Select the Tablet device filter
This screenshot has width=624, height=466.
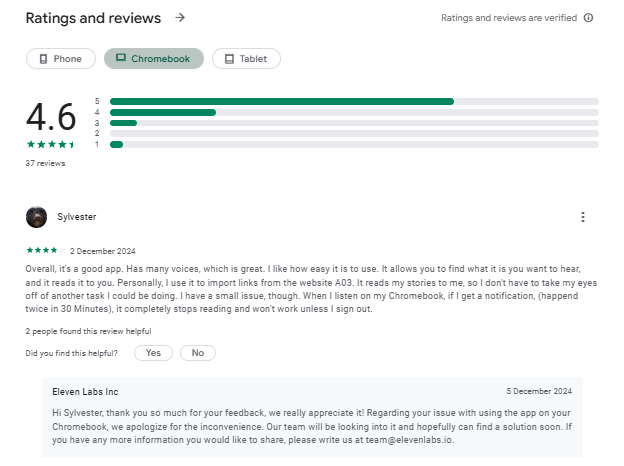point(246,59)
